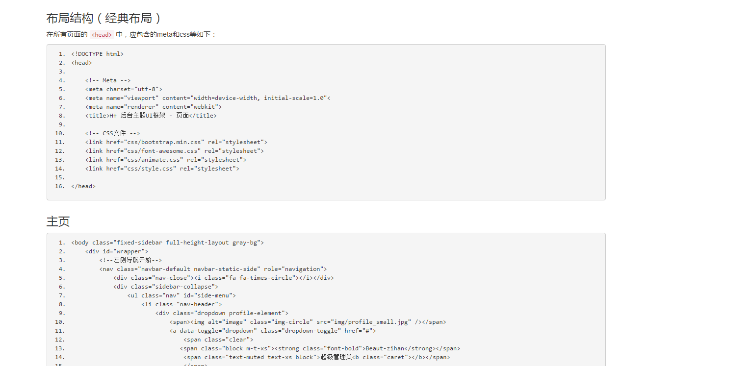Click the animate.css link line
Screen dimensions: 750x366
pyautogui.click(x=165, y=160)
